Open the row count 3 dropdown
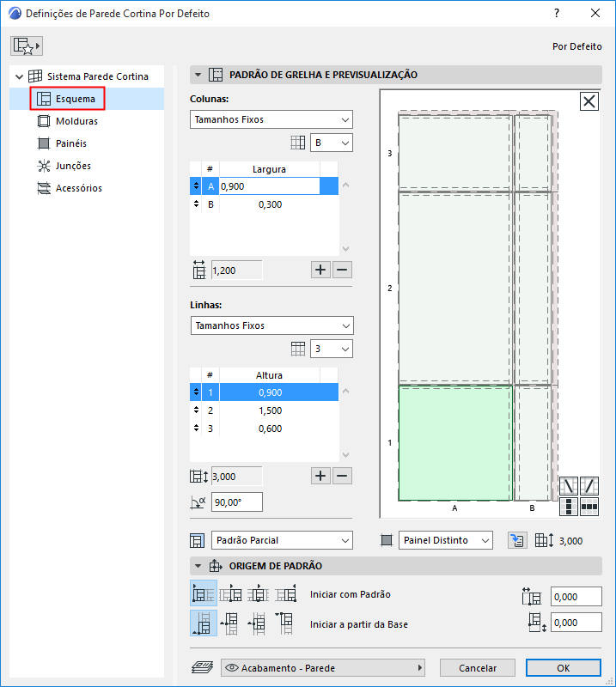 332,349
